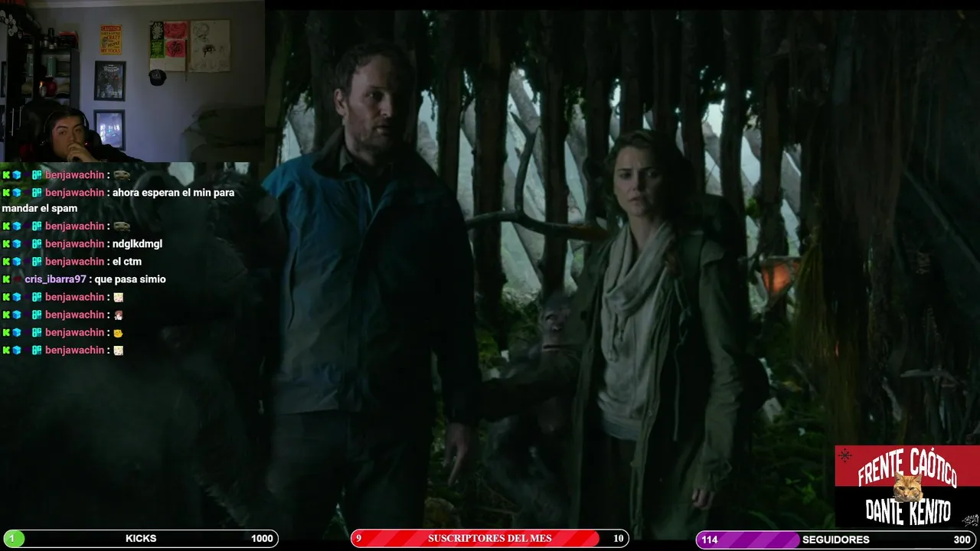This screenshot has height=551, width=980.
Task: Click the dark red badge before cris_ibarra97
Action: coord(17,279)
